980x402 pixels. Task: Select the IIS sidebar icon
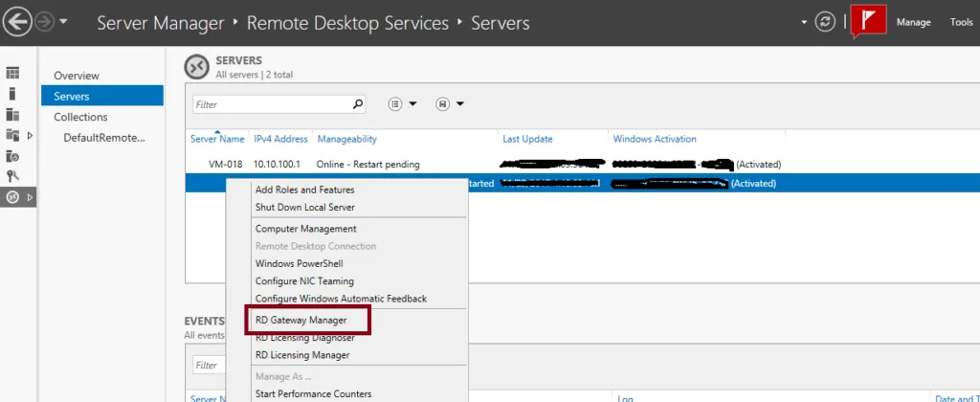(12, 156)
